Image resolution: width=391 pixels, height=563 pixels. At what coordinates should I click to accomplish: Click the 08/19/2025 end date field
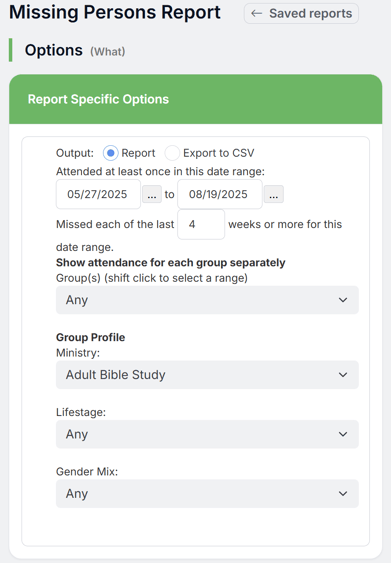pos(220,194)
